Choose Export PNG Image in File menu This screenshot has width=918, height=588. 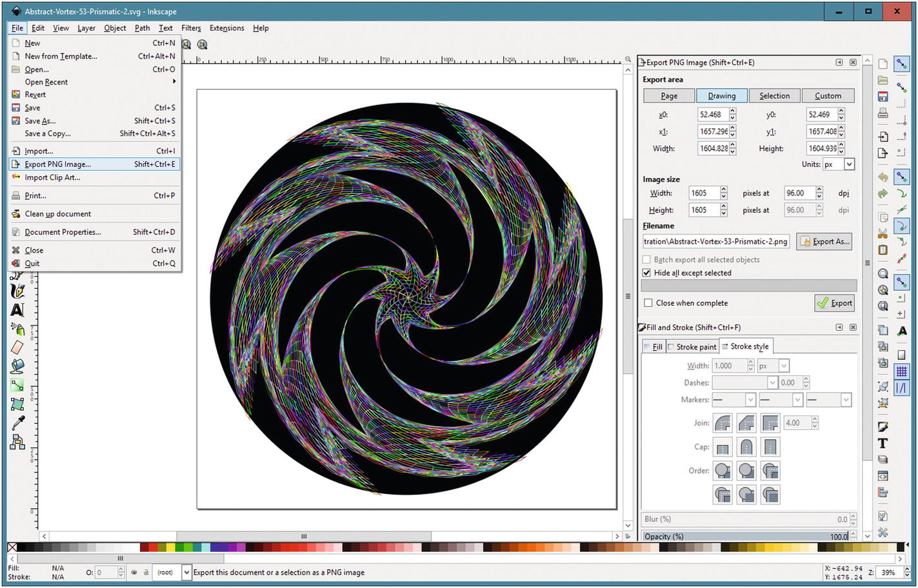94,164
